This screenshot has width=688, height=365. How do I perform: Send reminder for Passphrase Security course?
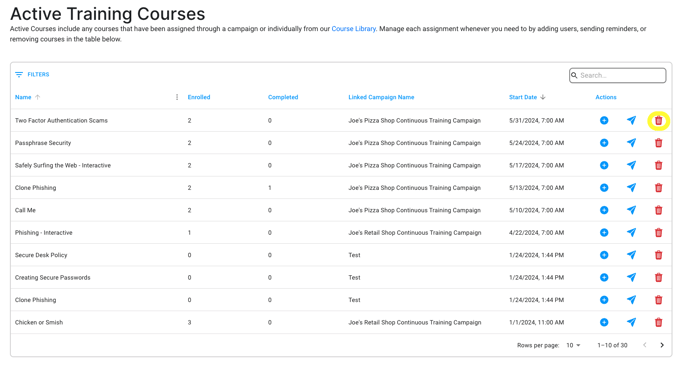631,143
